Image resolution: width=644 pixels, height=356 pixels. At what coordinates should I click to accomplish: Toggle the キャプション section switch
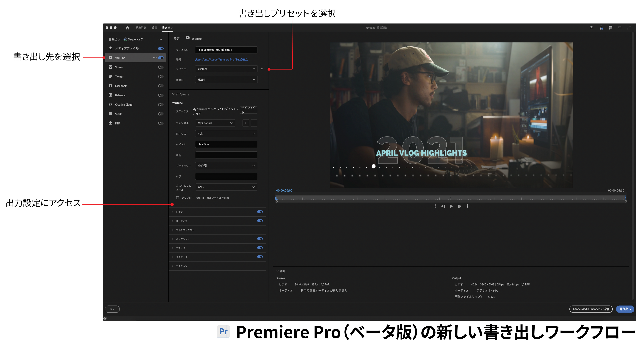pos(260,239)
